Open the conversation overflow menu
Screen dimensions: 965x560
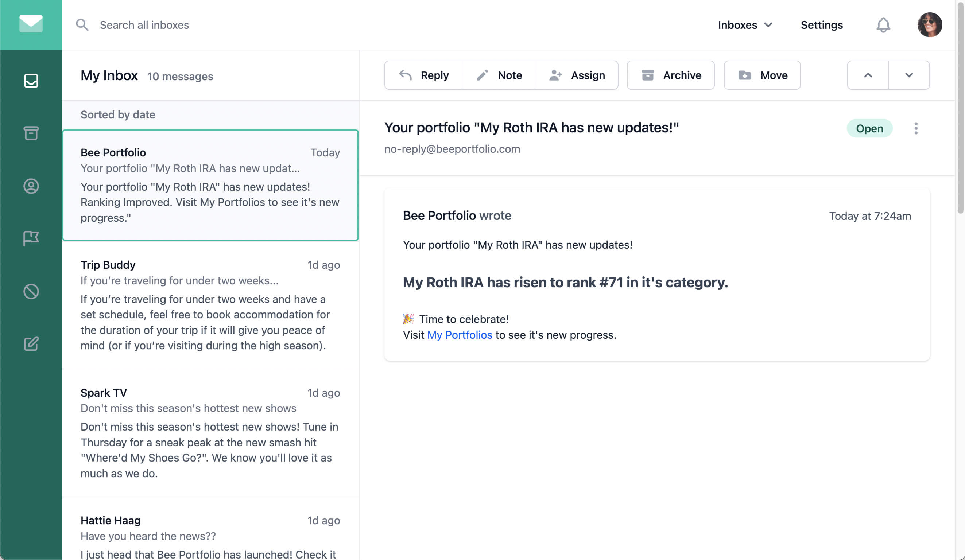(916, 128)
